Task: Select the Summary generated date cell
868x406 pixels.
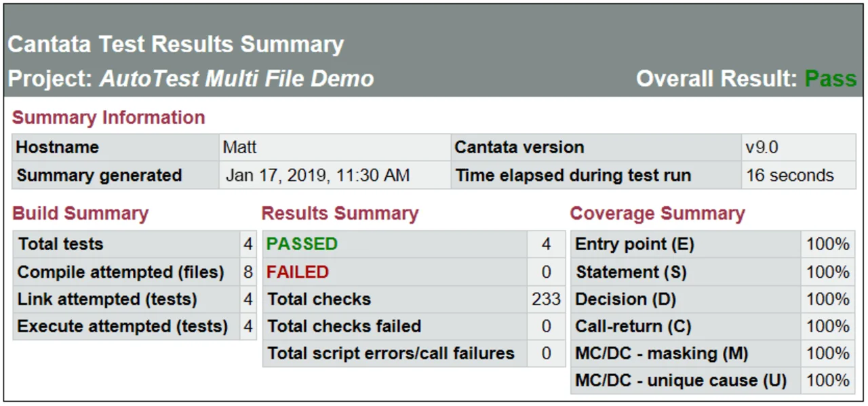Action: pos(334,176)
